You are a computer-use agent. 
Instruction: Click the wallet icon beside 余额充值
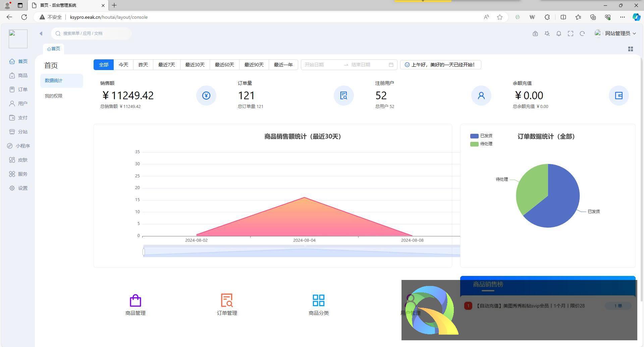click(619, 96)
